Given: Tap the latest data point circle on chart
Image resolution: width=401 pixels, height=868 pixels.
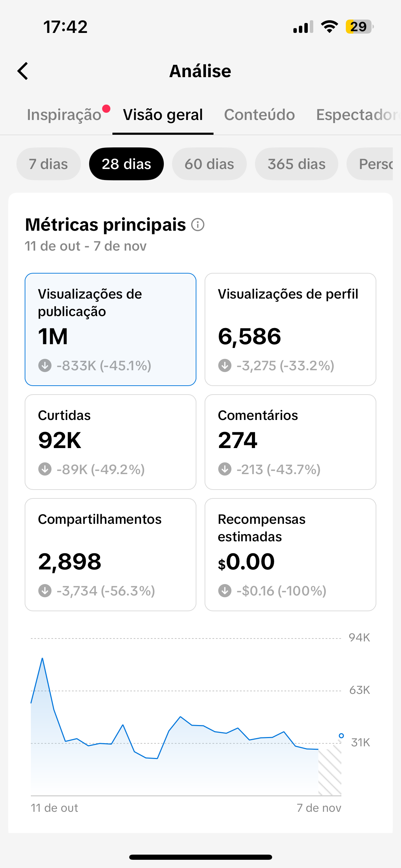Looking at the screenshot, I should pos(341,736).
